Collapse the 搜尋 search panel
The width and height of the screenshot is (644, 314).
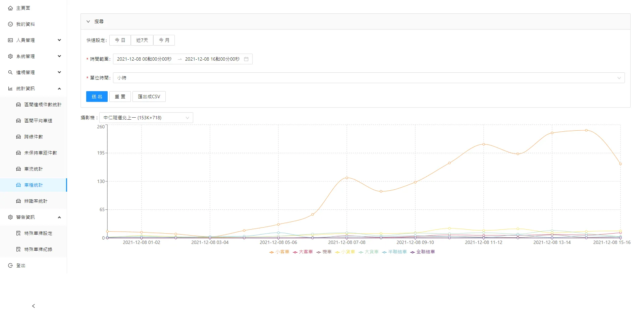tap(89, 21)
